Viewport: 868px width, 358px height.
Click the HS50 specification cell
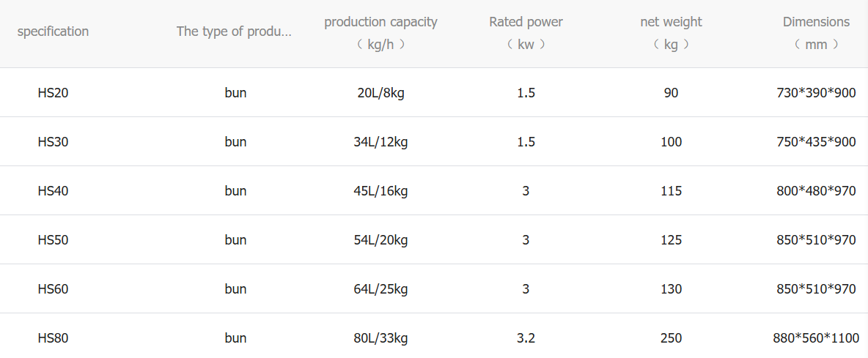click(53, 240)
